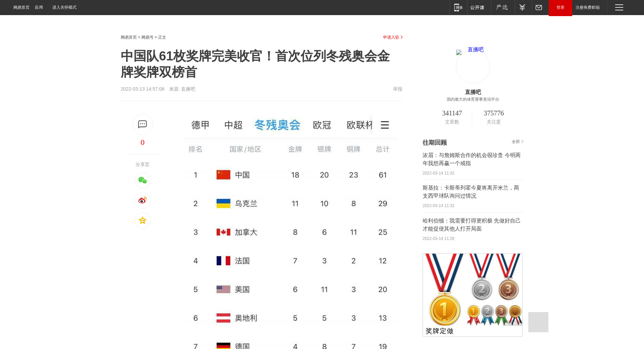Open the hamburger menu in top bar
The image size is (644, 349).
619,7
